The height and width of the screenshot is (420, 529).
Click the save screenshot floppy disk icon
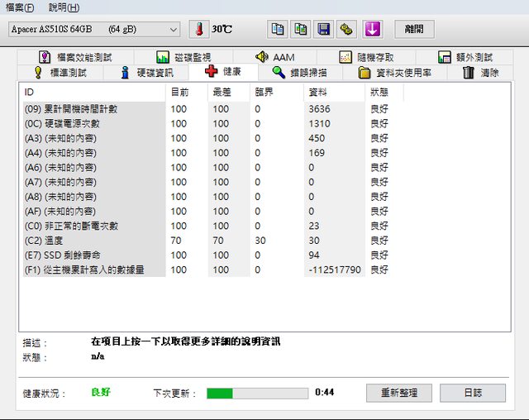coord(324,29)
